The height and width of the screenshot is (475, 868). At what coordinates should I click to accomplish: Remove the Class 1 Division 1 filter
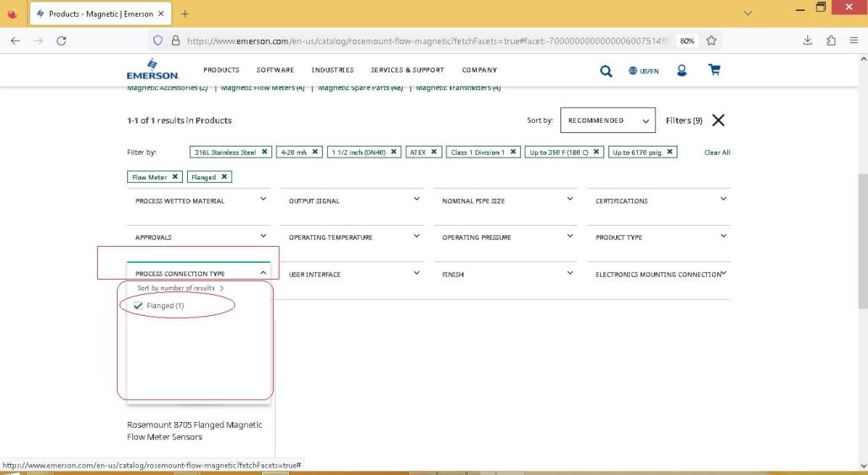pos(513,152)
